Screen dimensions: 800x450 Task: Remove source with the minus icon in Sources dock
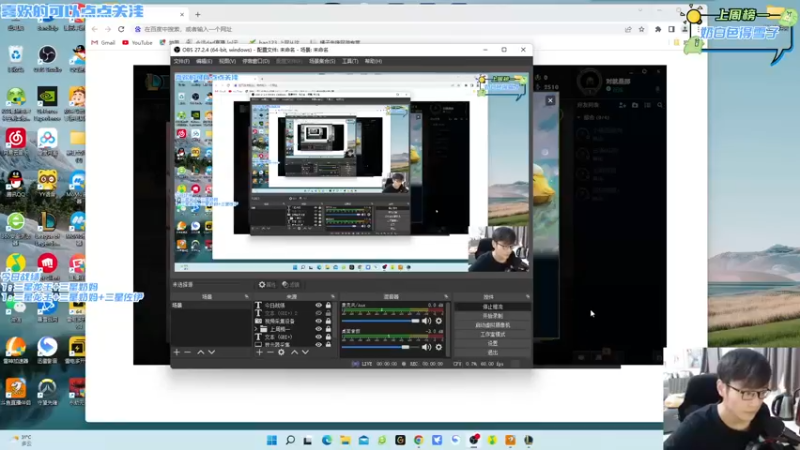270,352
